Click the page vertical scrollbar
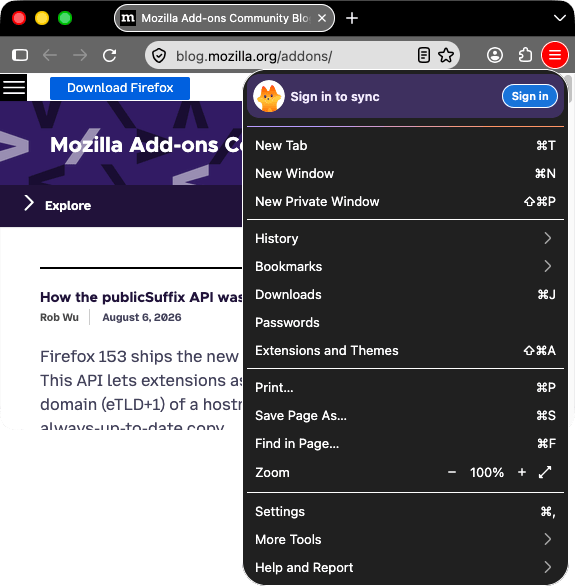This screenshot has height=586, width=575. [569, 89]
